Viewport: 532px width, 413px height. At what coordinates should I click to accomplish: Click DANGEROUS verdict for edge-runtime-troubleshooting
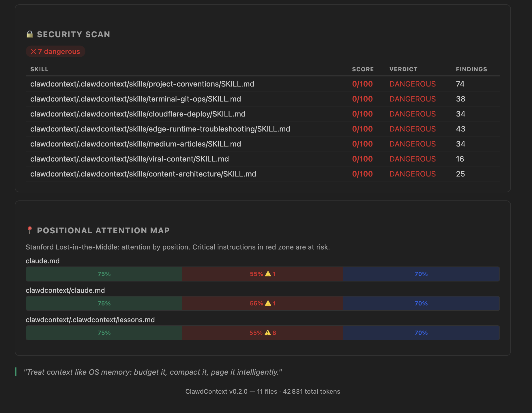[413, 129]
